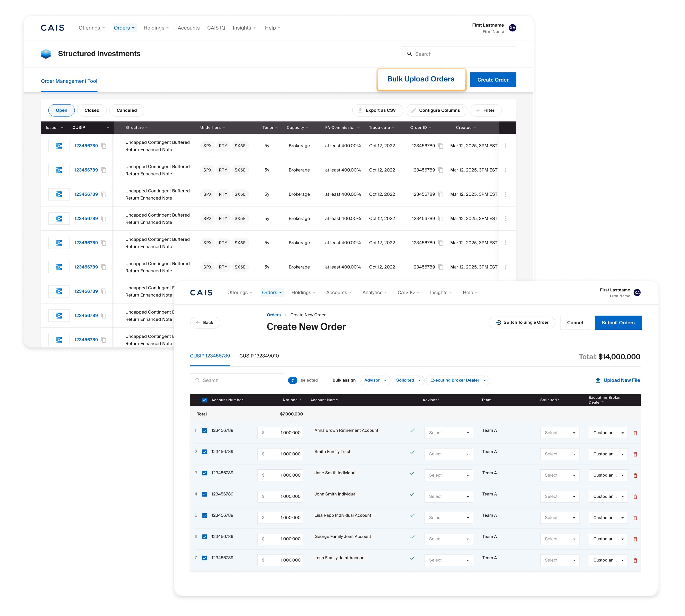This screenshot has height=616, width=685.
Task: Open the Advisor dropdown for Jane Smith Individual
Action: [448, 475]
